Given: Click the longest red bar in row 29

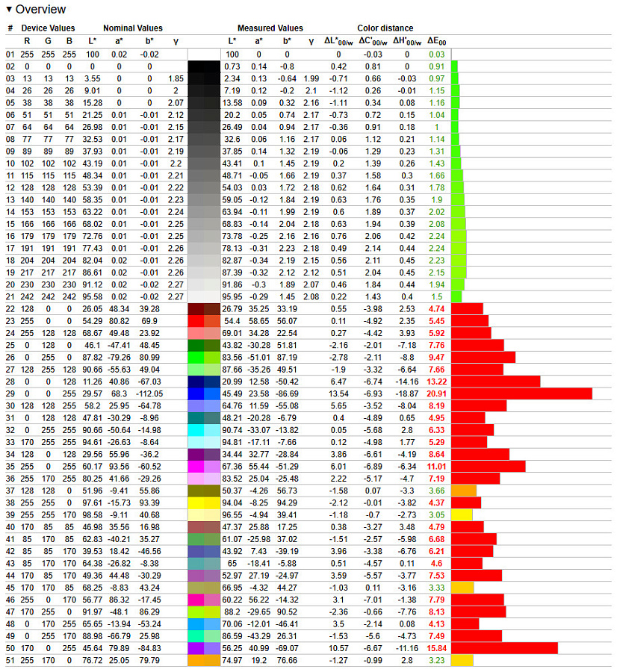Looking at the screenshot, I should (x=522, y=393).
